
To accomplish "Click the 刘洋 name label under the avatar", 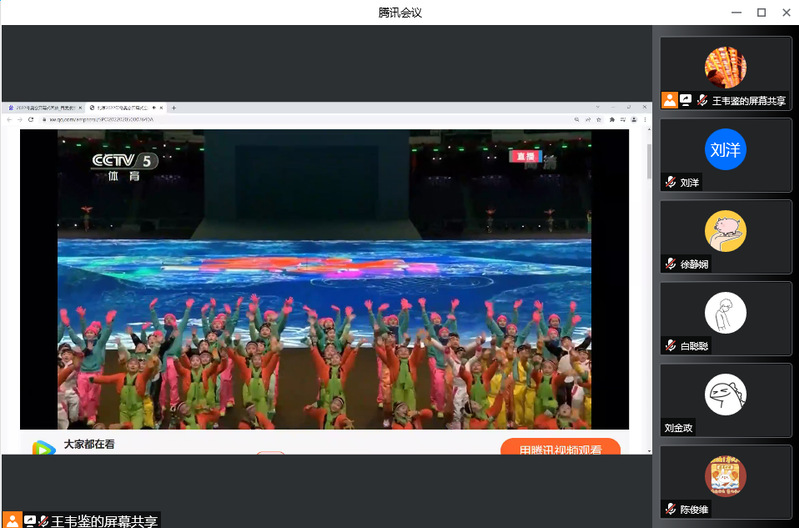I will click(689, 182).
